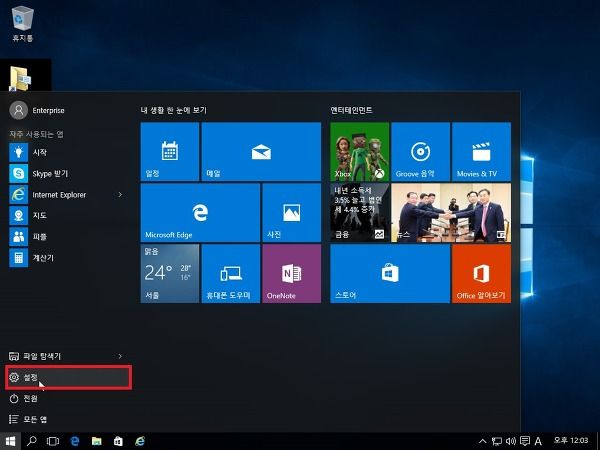Launch the OneNote tile

pos(292,274)
